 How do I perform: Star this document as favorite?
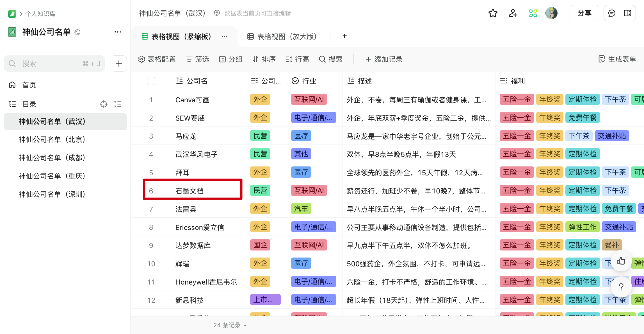click(493, 13)
